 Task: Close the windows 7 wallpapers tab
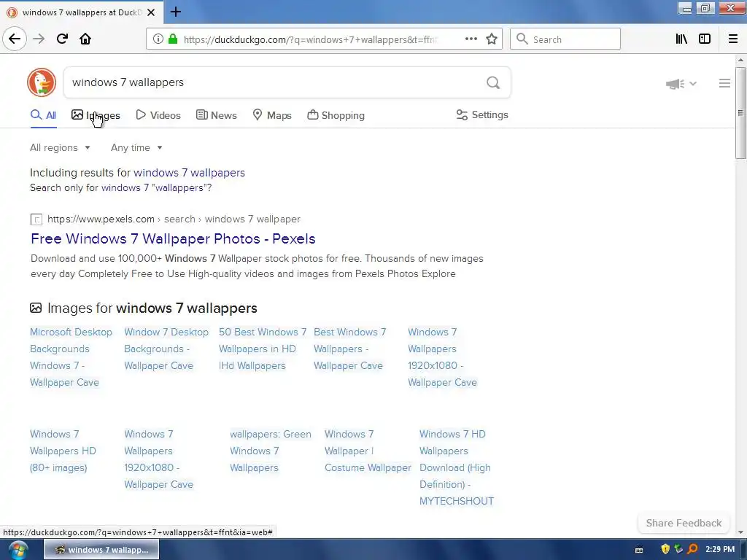pos(151,12)
